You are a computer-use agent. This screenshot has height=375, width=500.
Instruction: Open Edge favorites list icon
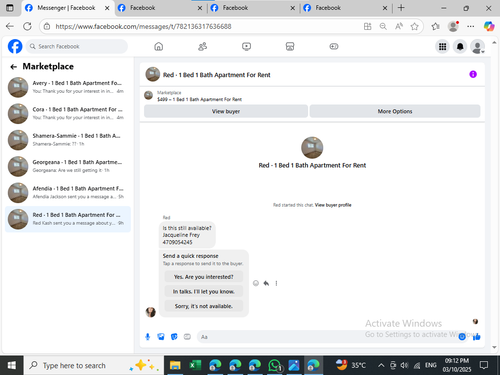(435, 26)
